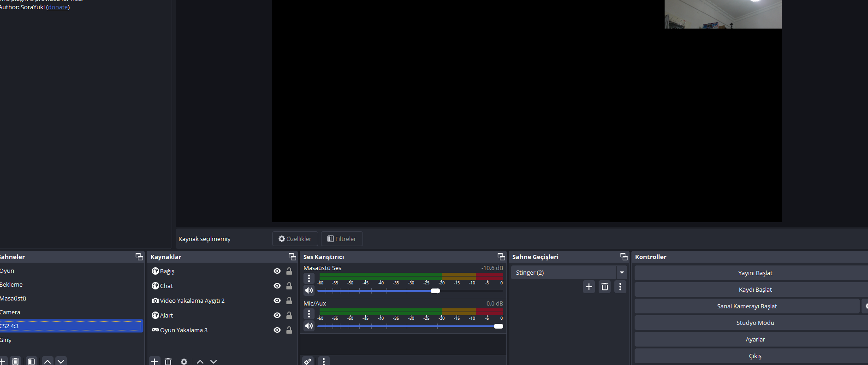The height and width of the screenshot is (365, 868).
Task: Switch to the Bekleme scene
Action: pyautogui.click(x=71, y=284)
